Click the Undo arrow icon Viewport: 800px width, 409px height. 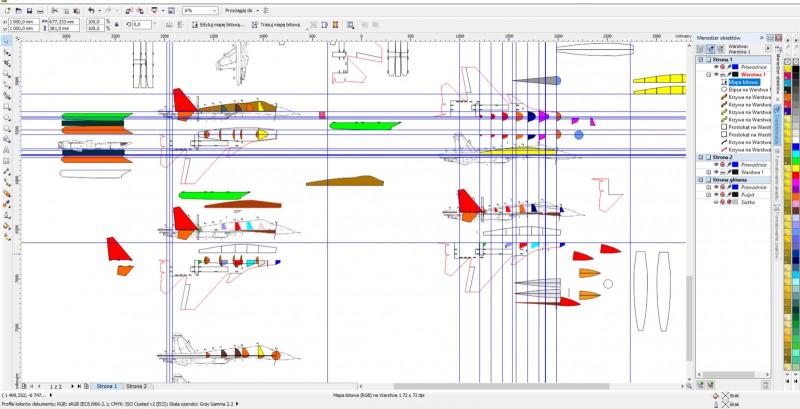(x=91, y=9)
